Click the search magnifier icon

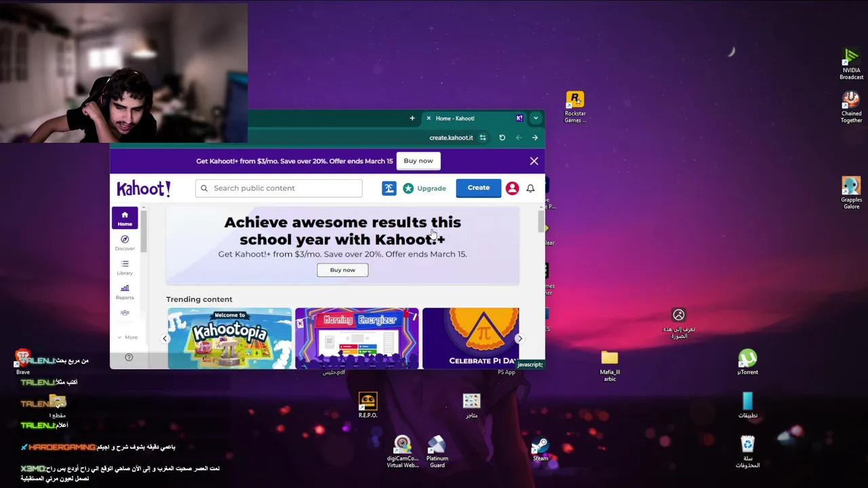click(204, 188)
